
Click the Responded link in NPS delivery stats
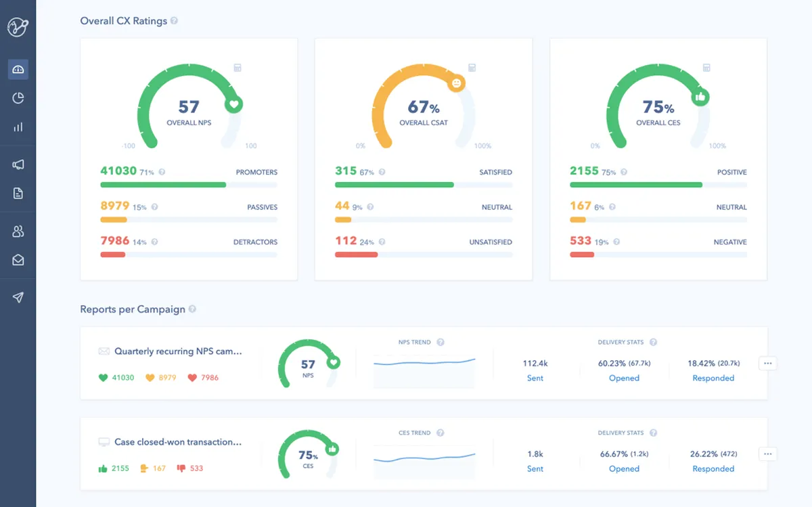point(713,378)
